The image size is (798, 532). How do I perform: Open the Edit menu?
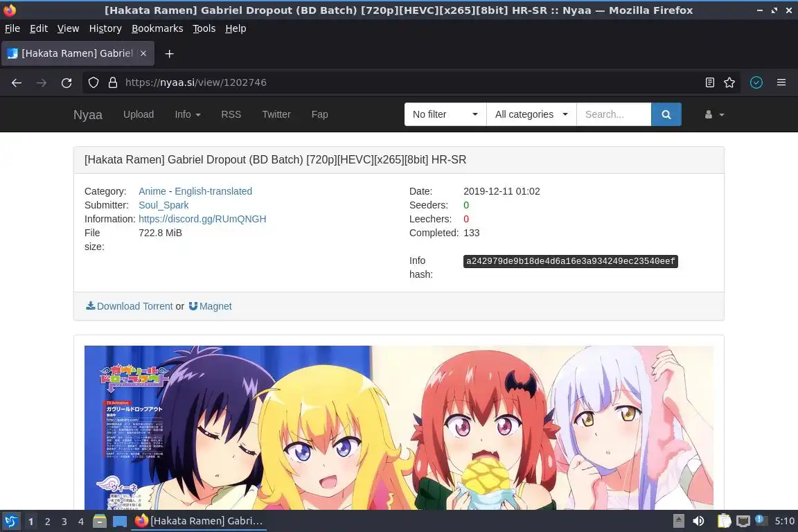coord(39,28)
